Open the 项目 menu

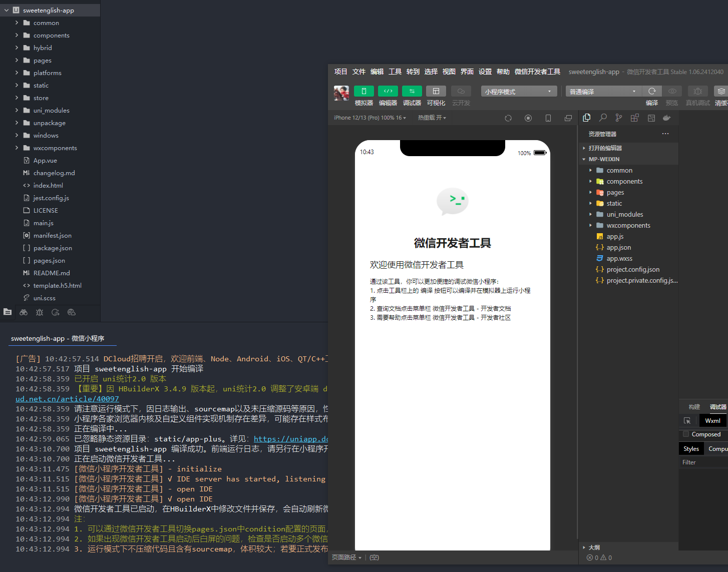[341, 72]
